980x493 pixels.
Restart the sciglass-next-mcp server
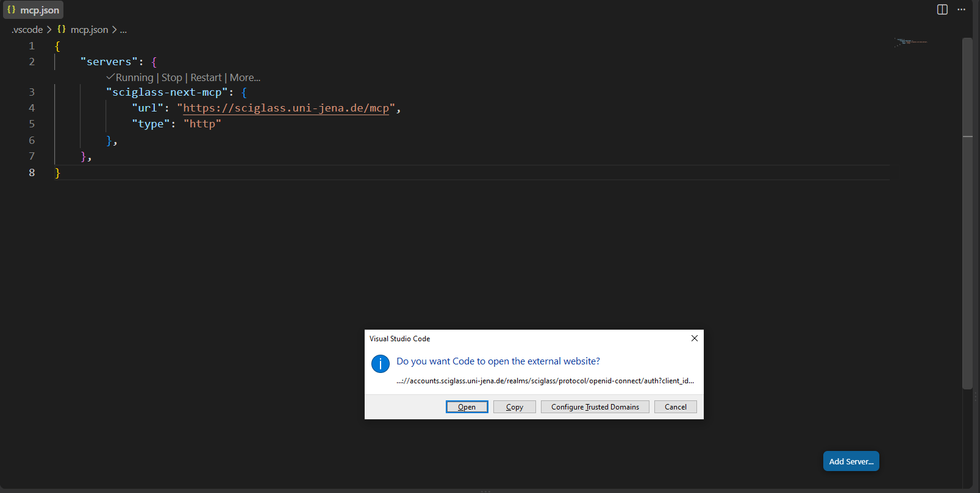click(x=206, y=77)
